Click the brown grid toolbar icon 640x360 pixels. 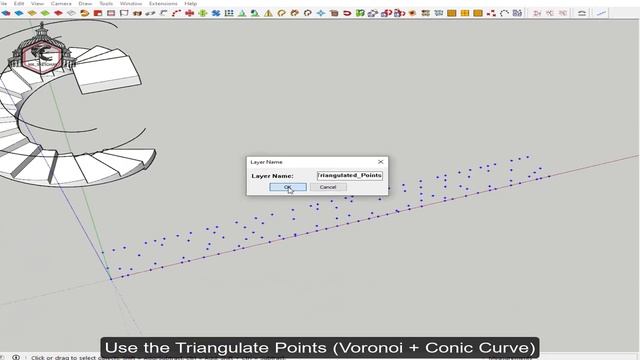pos(425,13)
